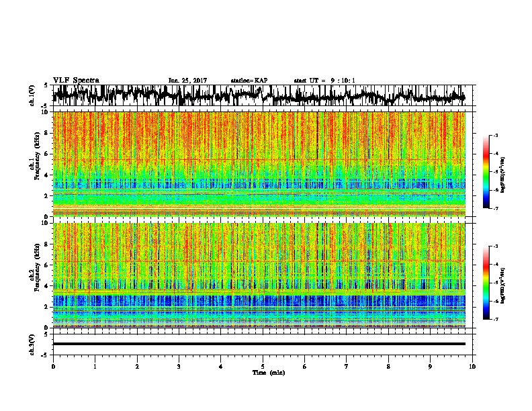Viewport: 532px width, 411px height.
Task: Click the "VLF Spectra" title text
Action: pyautogui.click(x=76, y=81)
